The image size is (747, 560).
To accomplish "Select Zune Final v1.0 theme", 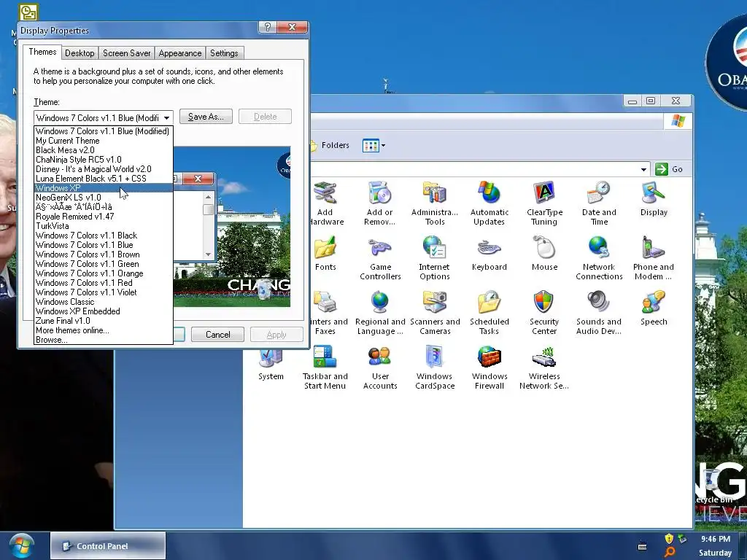I will 104,321.
